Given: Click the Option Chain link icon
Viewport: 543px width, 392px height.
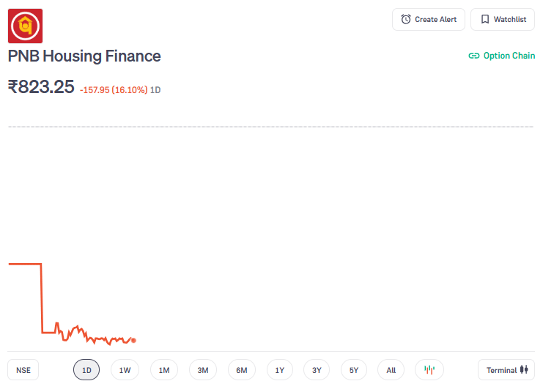Looking at the screenshot, I should 473,56.
